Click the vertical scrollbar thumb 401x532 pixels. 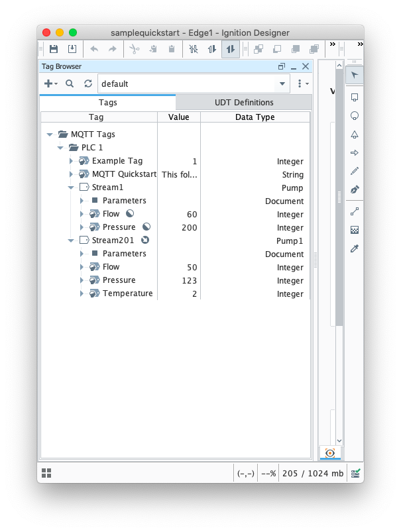(x=339, y=197)
